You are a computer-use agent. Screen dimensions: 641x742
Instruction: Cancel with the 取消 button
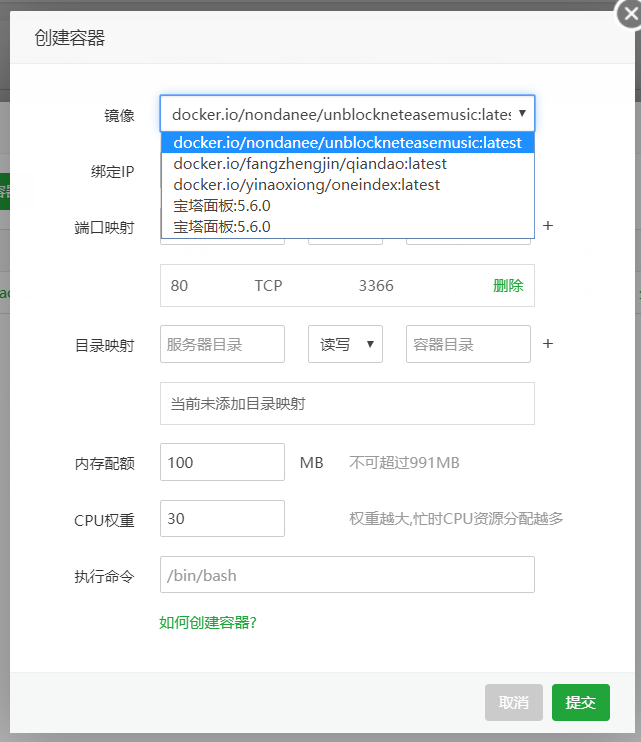(x=514, y=702)
